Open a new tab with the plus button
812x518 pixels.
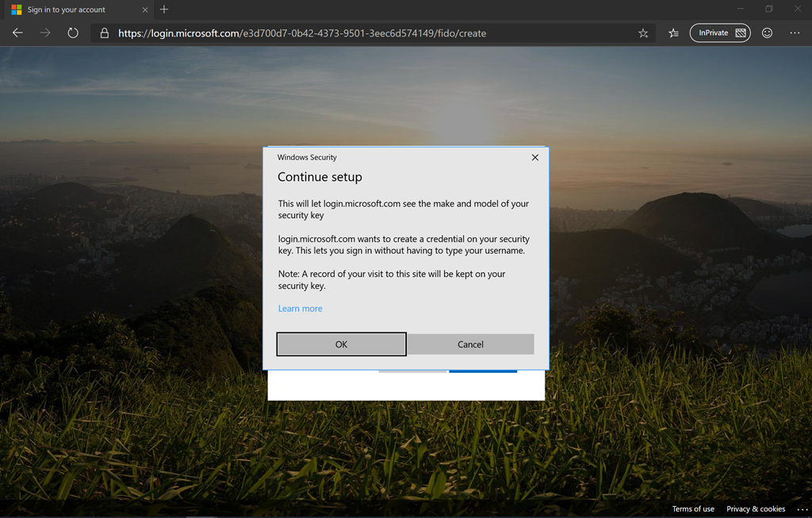point(164,10)
